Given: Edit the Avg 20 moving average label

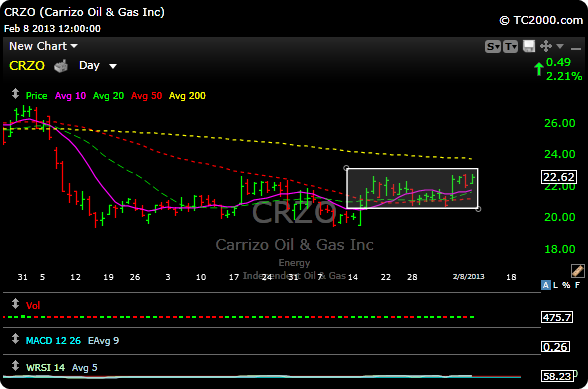Looking at the screenshot, I should click(x=108, y=96).
